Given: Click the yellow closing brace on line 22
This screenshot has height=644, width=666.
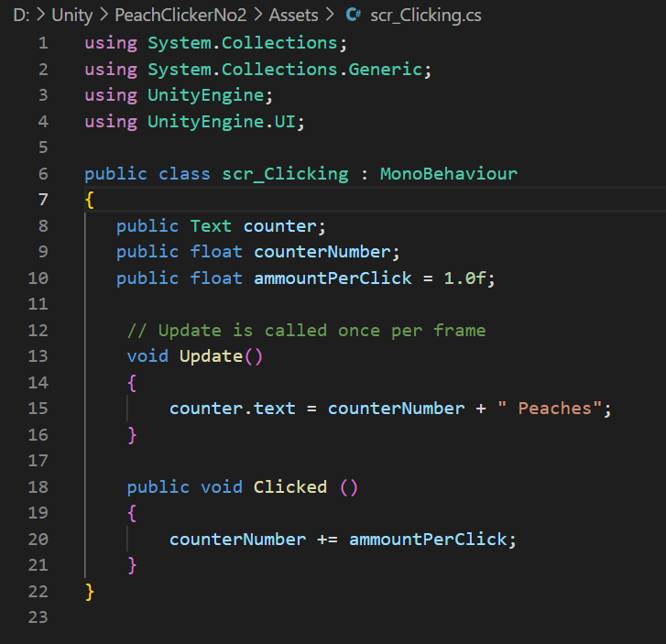Looking at the screenshot, I should [x=90, y=592].
